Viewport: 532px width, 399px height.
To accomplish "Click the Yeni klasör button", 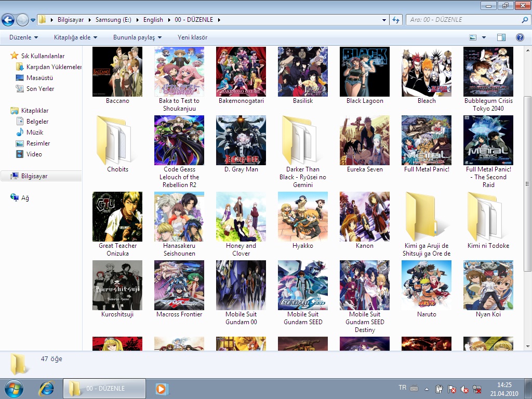I will tap(192, 37).
